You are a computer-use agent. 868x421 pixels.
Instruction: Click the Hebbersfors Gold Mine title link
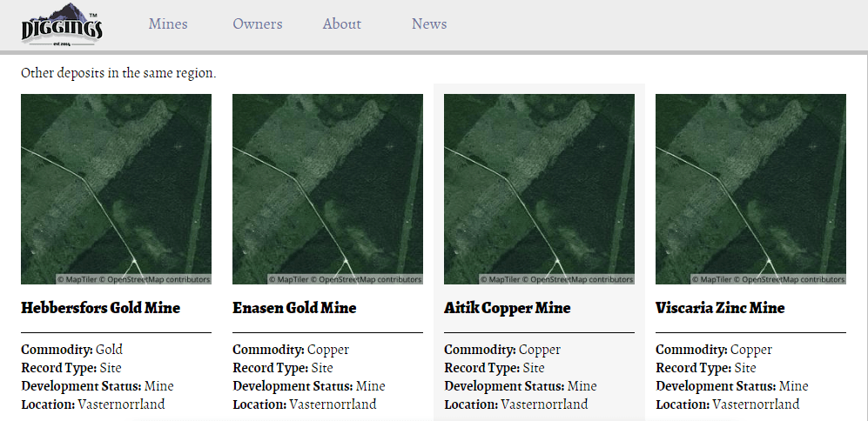tap(100, 308)
